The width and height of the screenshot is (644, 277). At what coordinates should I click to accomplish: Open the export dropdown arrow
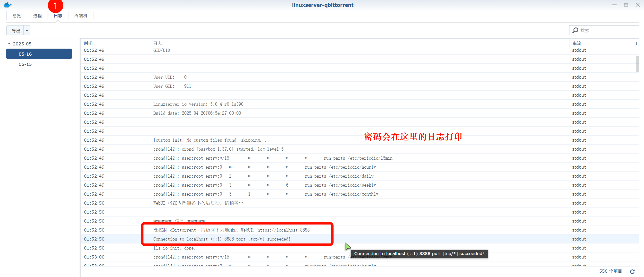tap(27, 31)
